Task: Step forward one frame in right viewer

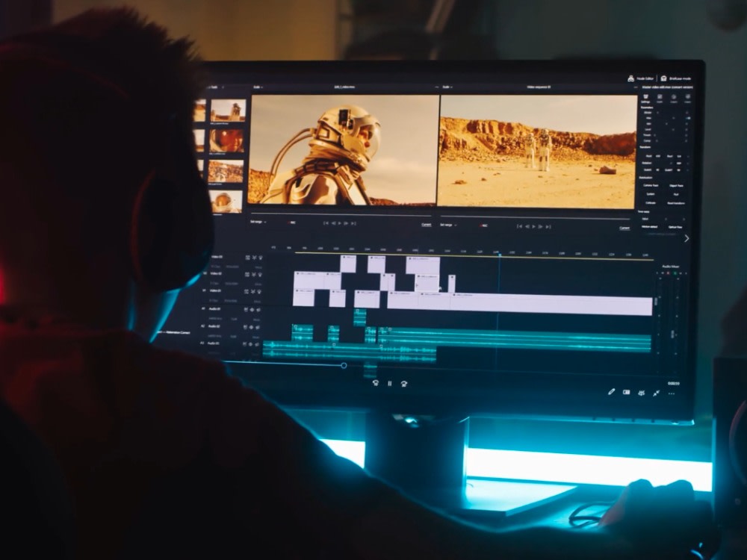Action: point(541,227)
